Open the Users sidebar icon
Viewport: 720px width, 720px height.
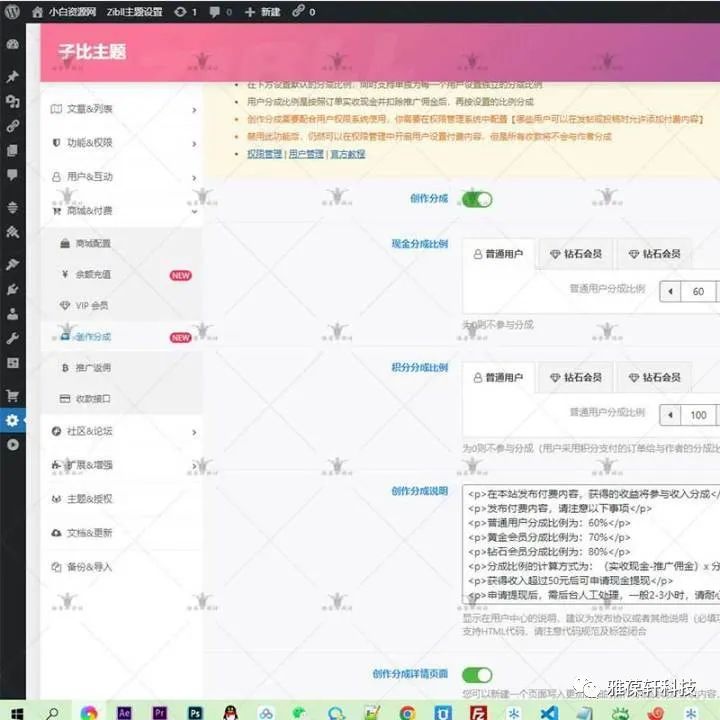[12, 314]
